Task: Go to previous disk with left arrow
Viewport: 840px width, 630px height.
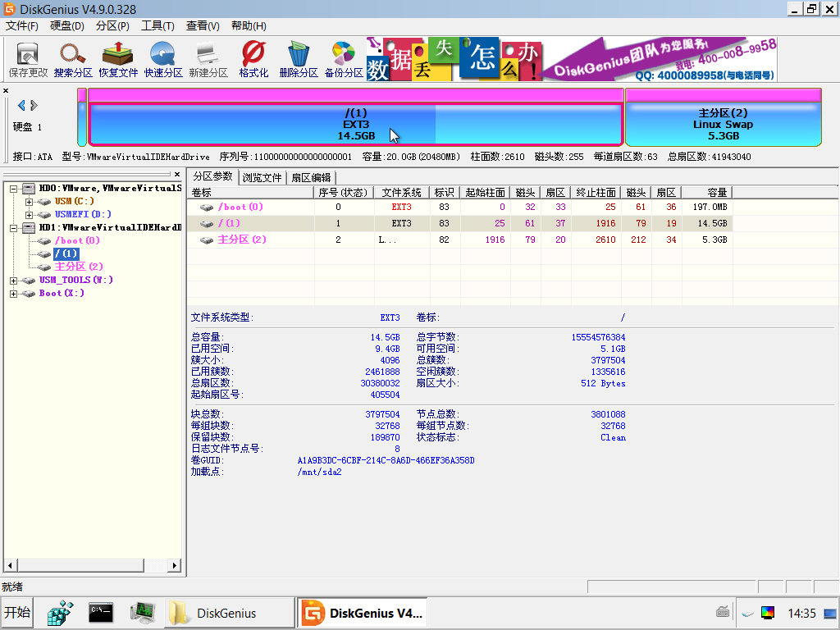Action: tap(21, 106)
